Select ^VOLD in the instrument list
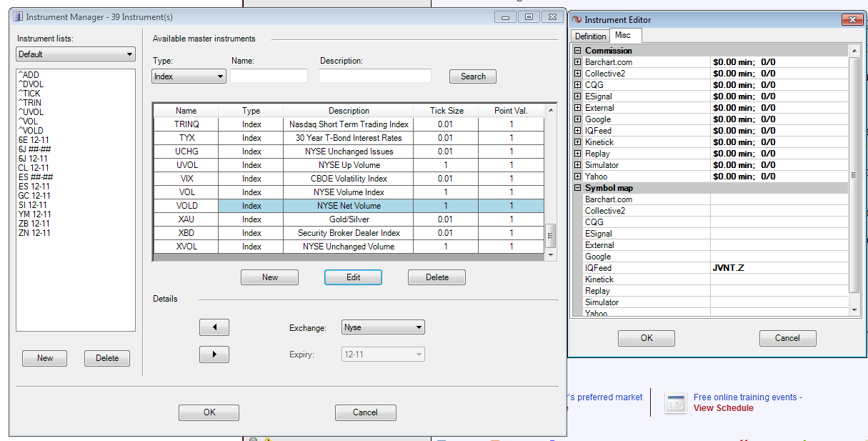 point(31,131)
